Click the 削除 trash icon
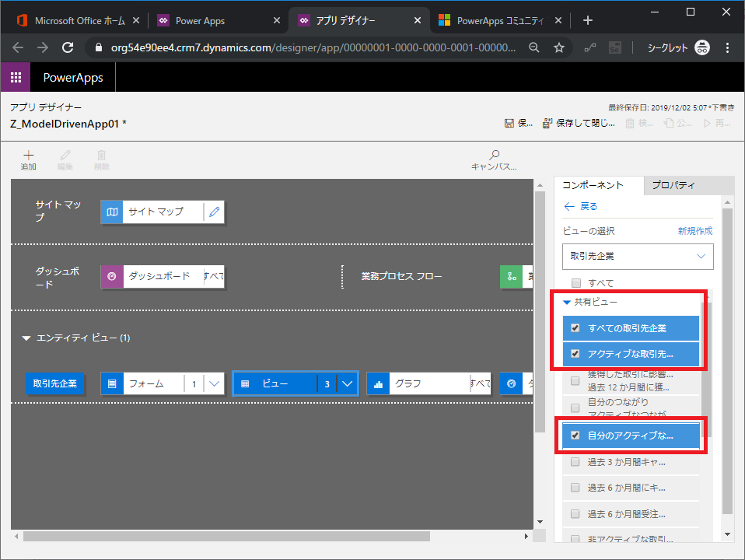This screenshot has width=745, height=560. coord(102,155)
